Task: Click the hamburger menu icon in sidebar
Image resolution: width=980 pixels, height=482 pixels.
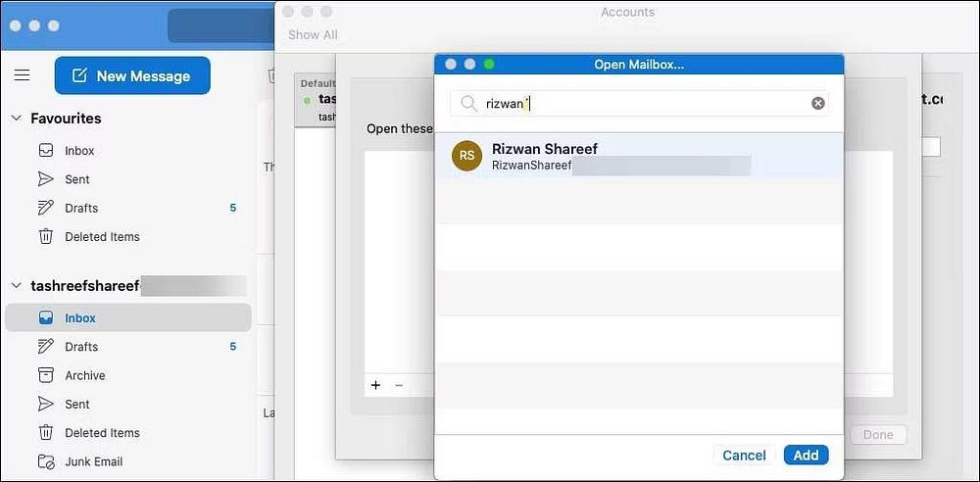Action: [22, 75]
